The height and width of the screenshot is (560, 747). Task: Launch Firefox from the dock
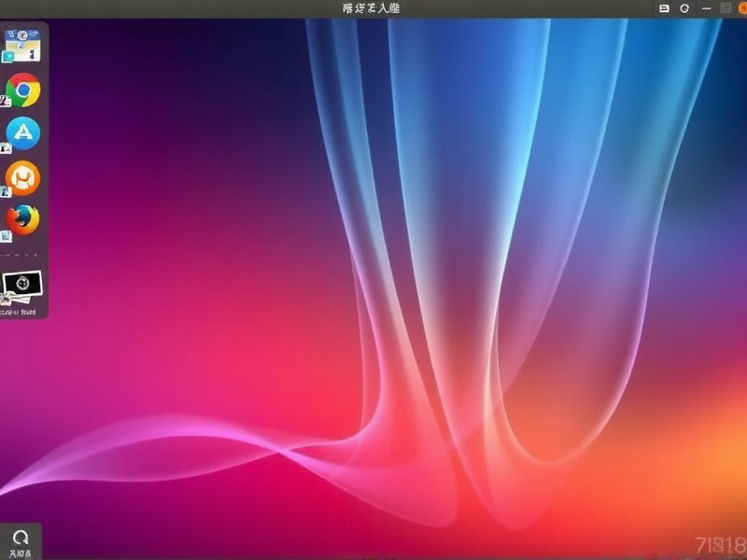23,218
